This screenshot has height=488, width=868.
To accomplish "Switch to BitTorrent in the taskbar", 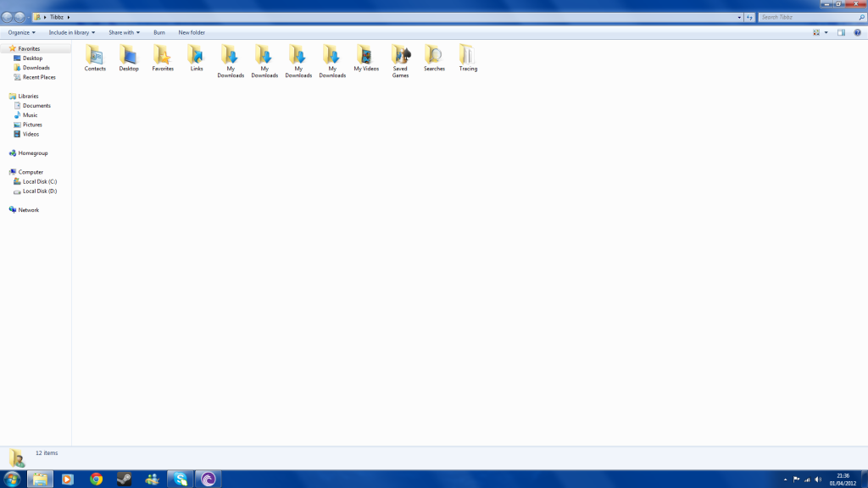I will (209, 480).
